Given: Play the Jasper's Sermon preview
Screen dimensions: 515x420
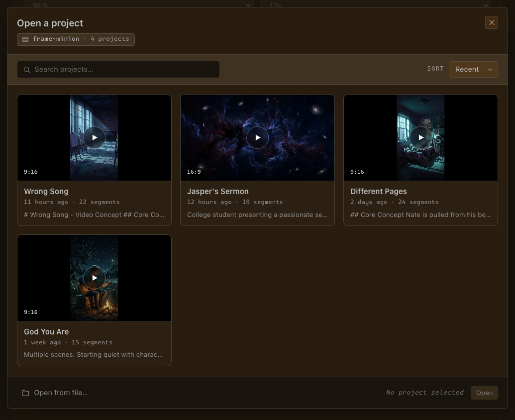Looking at the screenshot, I should pos(258,137).
